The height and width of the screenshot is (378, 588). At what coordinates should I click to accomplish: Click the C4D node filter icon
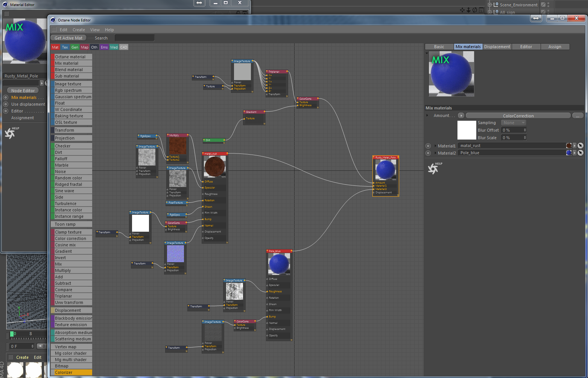click(x=123, y=47)
